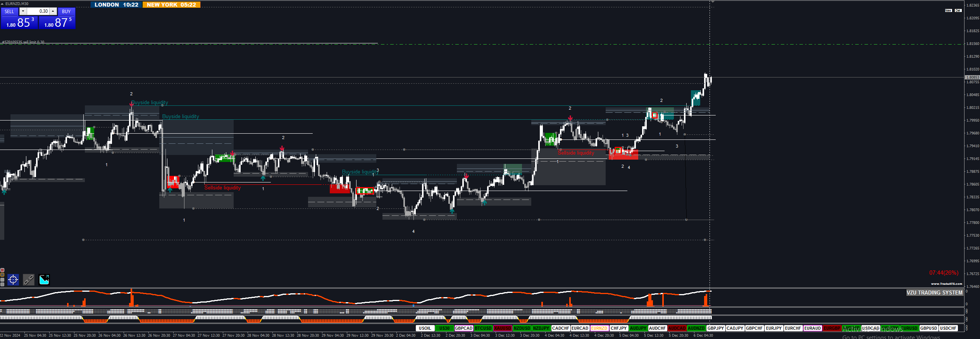Switch chart to EURCAD symbol
The height and width of the screenshot is (339, 980).
point(580,328)
